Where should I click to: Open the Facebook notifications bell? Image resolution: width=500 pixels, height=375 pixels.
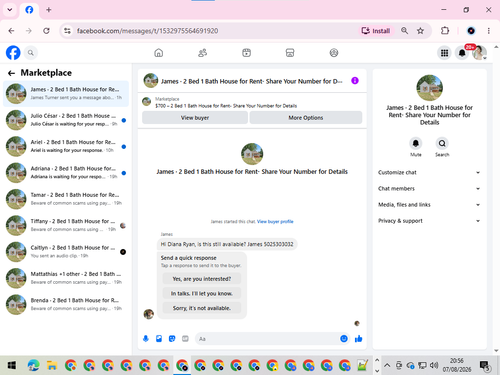(462, 53)
